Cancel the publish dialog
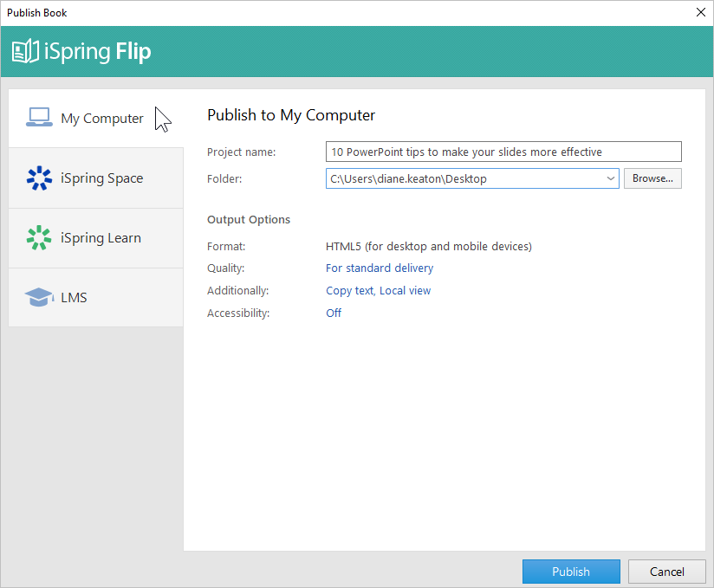Screen dimensions: 714x588 (666, 572)
